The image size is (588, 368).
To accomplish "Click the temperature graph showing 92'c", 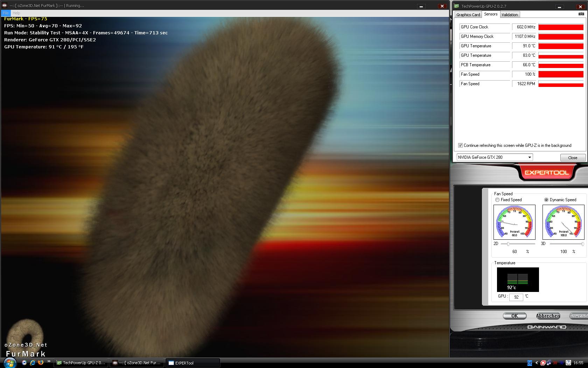I will pyautogui.click(x=518, y=280).
